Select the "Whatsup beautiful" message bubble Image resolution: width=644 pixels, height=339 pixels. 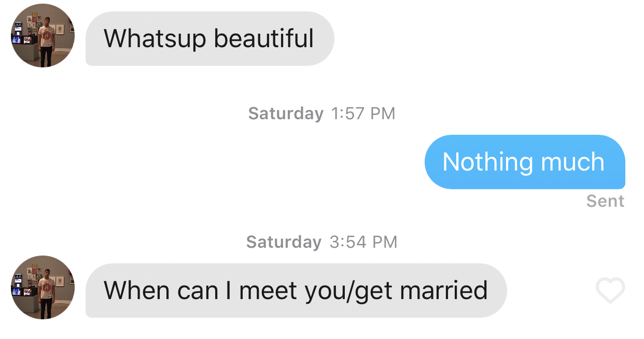point(209,39)
